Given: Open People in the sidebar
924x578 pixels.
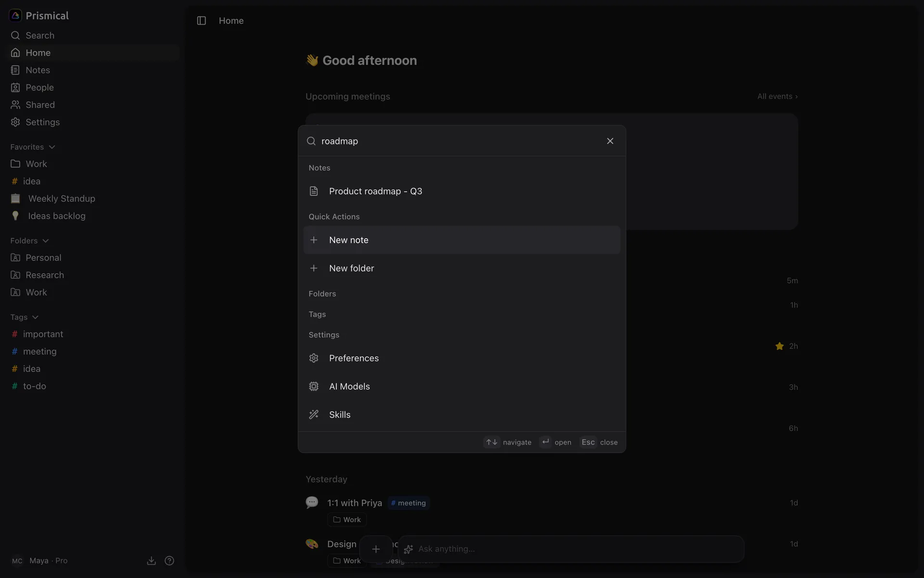Looking at the screenshot, I should coord(93,87).
